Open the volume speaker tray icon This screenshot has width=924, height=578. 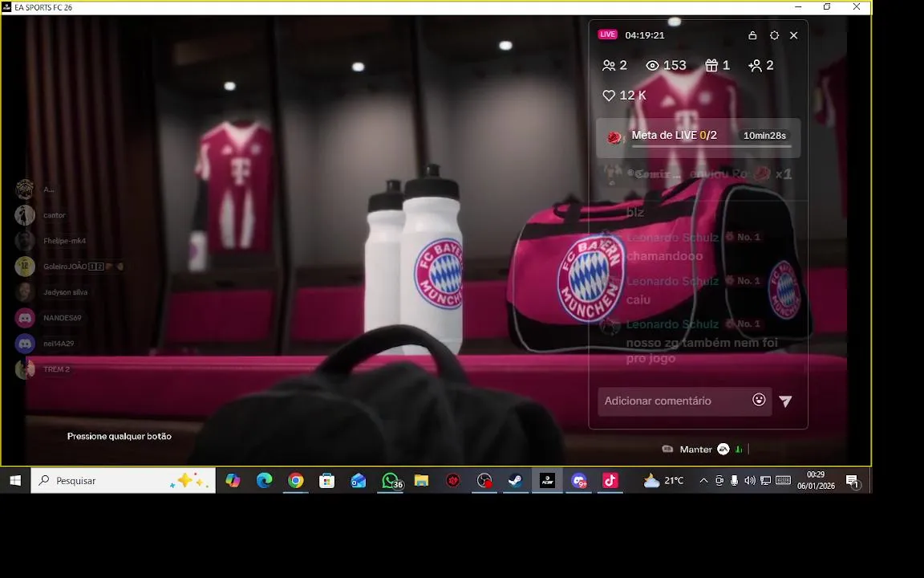click(x=750, y=481)
